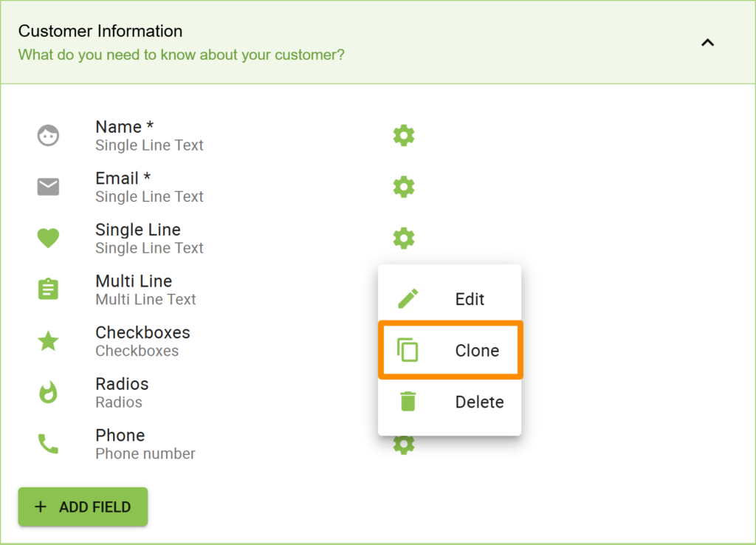The height and width of the screenshot is (545, 756).
Task: Click 'What do you need to know' subtitle
Action: click(x=182, y=55)
